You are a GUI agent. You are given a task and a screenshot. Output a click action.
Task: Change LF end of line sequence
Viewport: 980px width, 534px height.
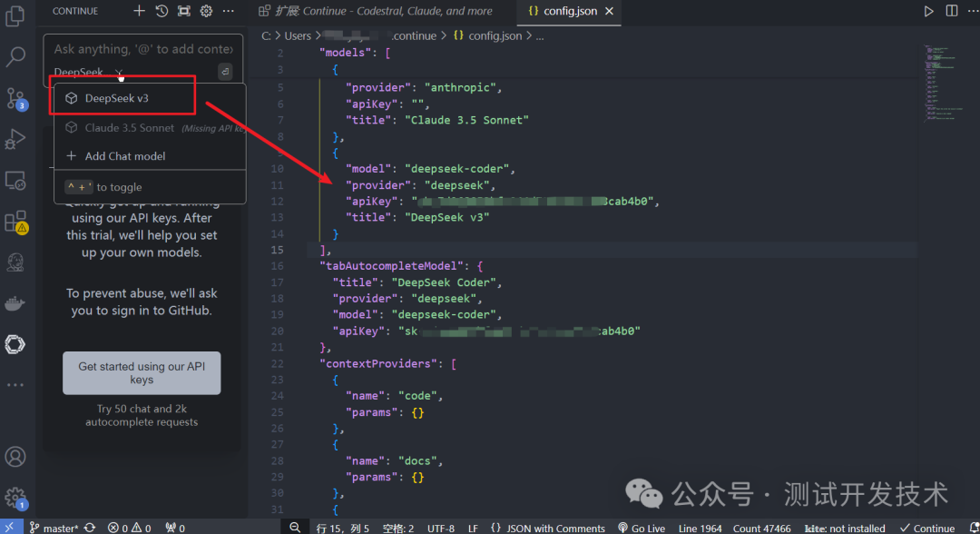pyautogui.click(x=473, y=528)
